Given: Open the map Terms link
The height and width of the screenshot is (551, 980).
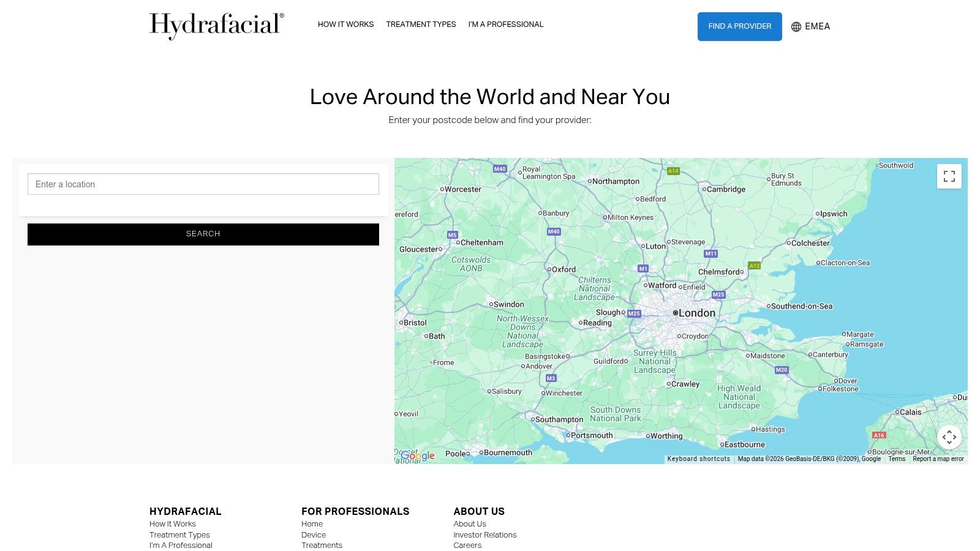Looking at the screenshot, I should point(897,459).
